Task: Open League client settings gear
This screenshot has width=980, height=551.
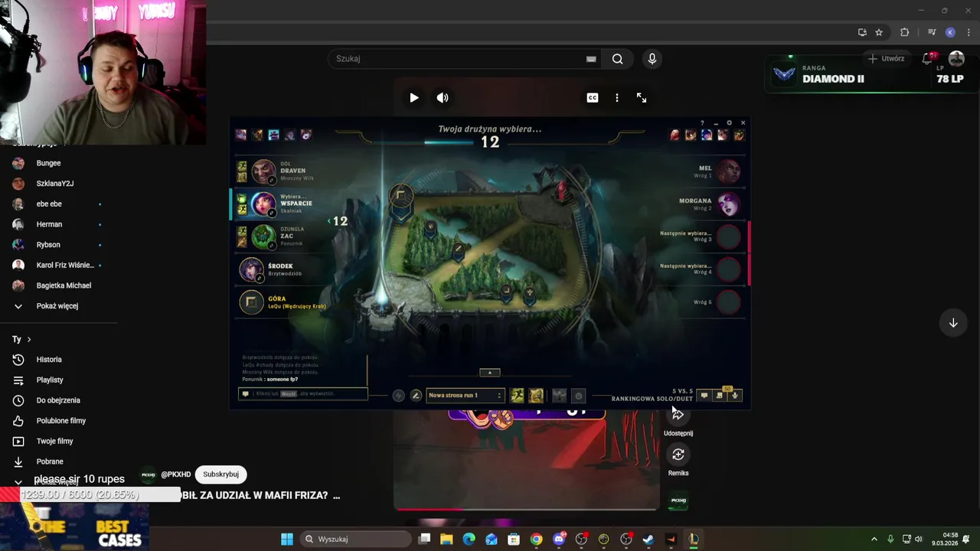Action: [729, 122]
